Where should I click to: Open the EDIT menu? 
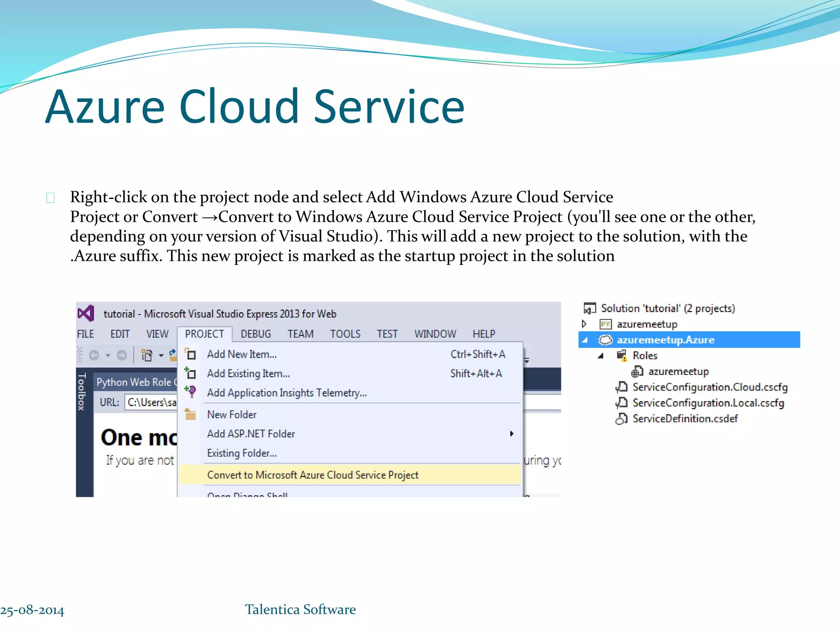coord(120,334)
